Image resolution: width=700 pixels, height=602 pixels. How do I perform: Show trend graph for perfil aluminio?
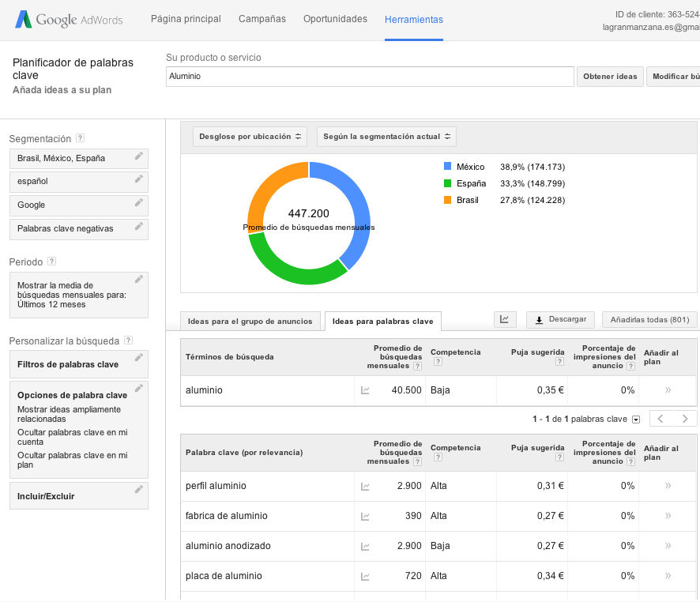[x=365, y=486]
